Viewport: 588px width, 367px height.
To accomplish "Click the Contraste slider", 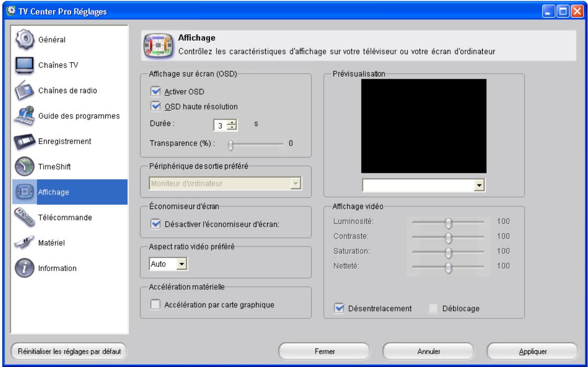I will point(448,237).
